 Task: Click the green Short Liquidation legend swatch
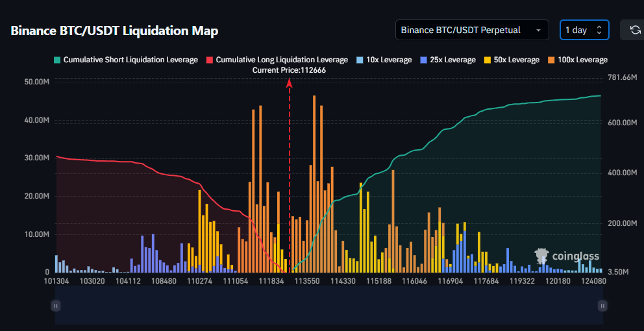(56, 60)
